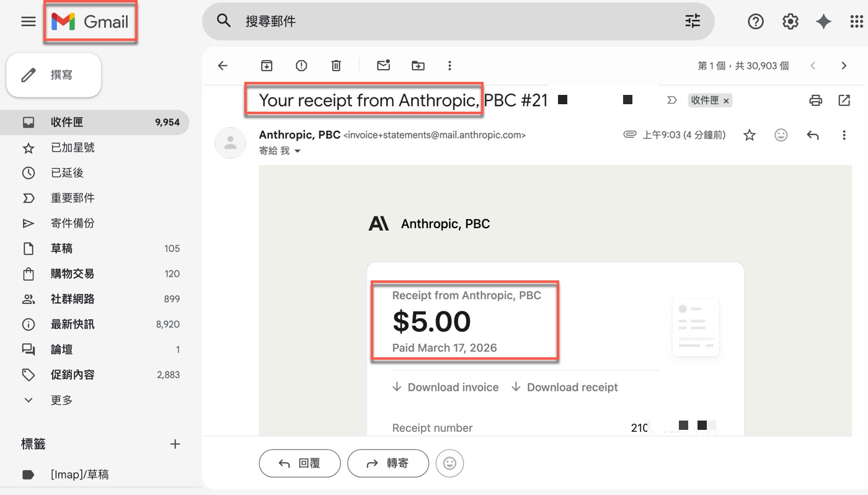Delete this email with trash icon
868x495 pixels.
click(x=336, y=66)
